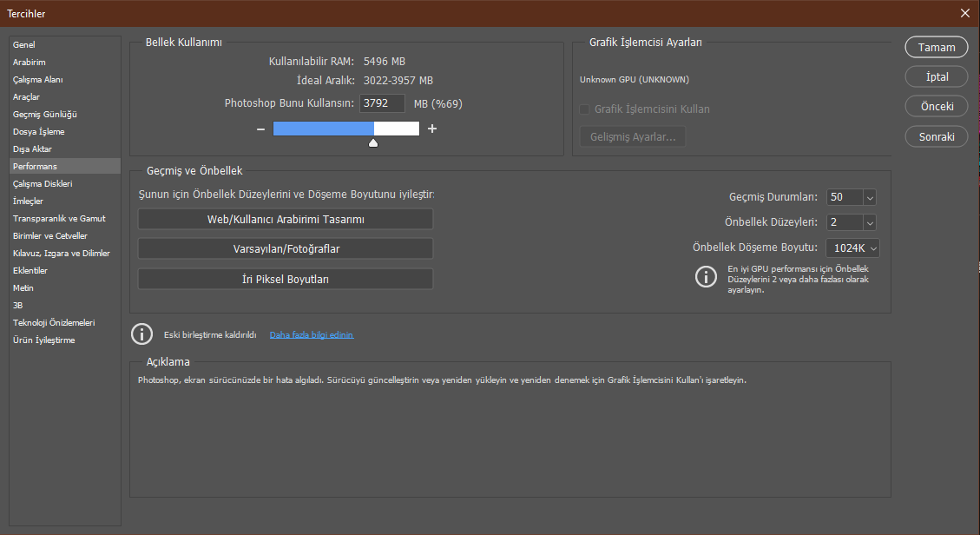
Task: Click the MB (%69) percentage text
Action: (x=438, y=103)
